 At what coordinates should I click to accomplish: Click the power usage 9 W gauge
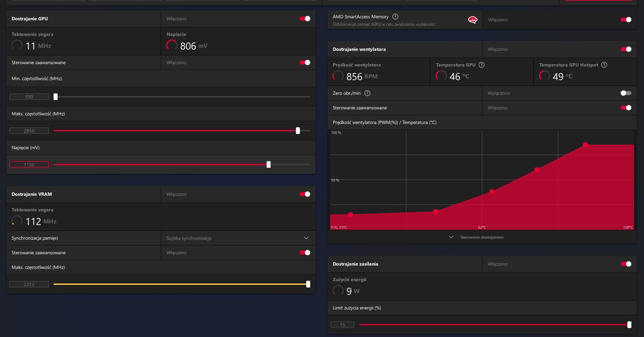pyautogui.click(x=338, y=291)
